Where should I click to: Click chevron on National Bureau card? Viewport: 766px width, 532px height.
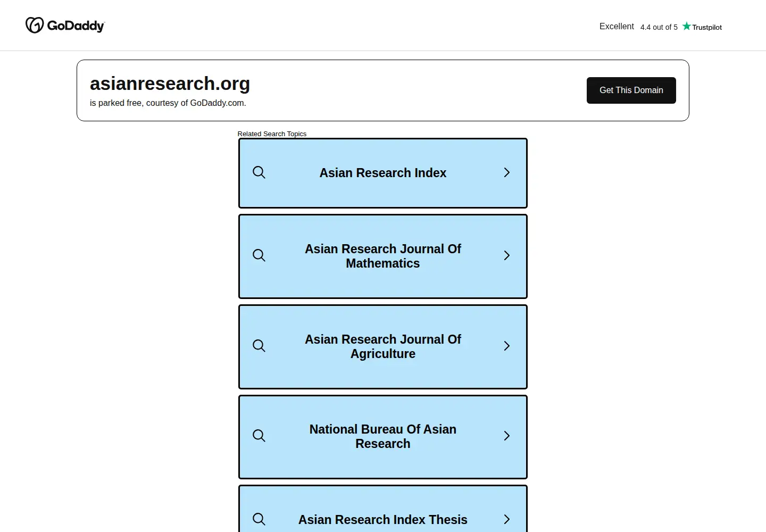click(x=507, y=436)
